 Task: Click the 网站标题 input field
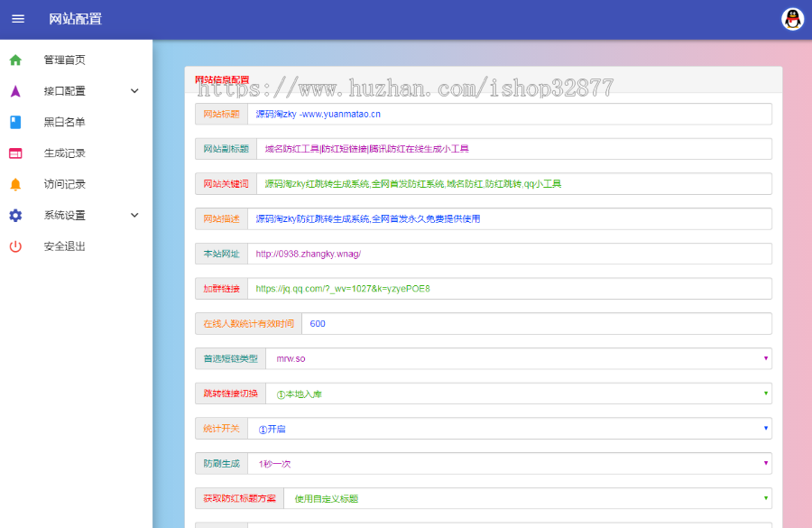point(510,114)
